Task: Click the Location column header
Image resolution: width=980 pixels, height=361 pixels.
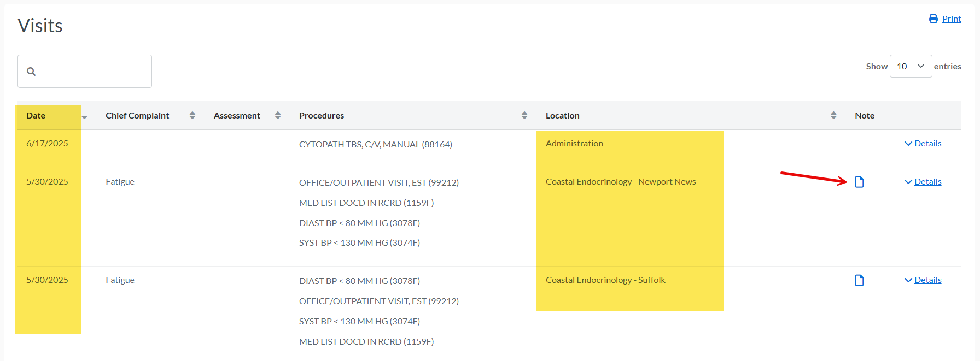Action: [563, 115]
